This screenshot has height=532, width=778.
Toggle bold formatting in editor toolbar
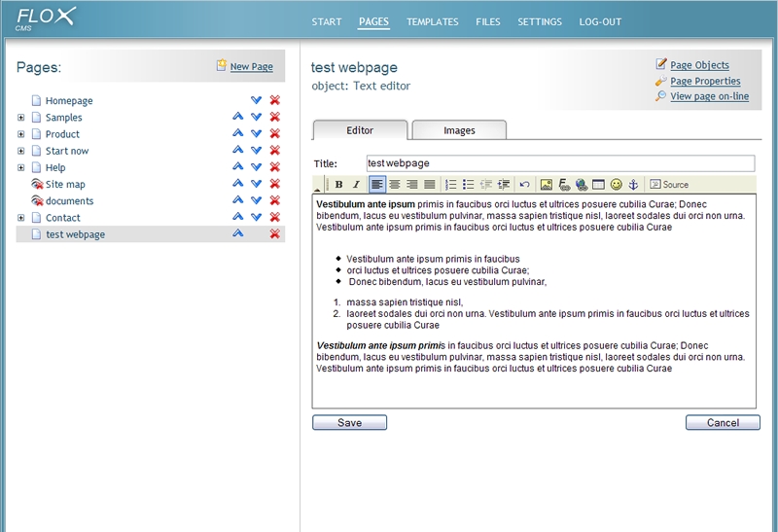(x=338, y=185)
